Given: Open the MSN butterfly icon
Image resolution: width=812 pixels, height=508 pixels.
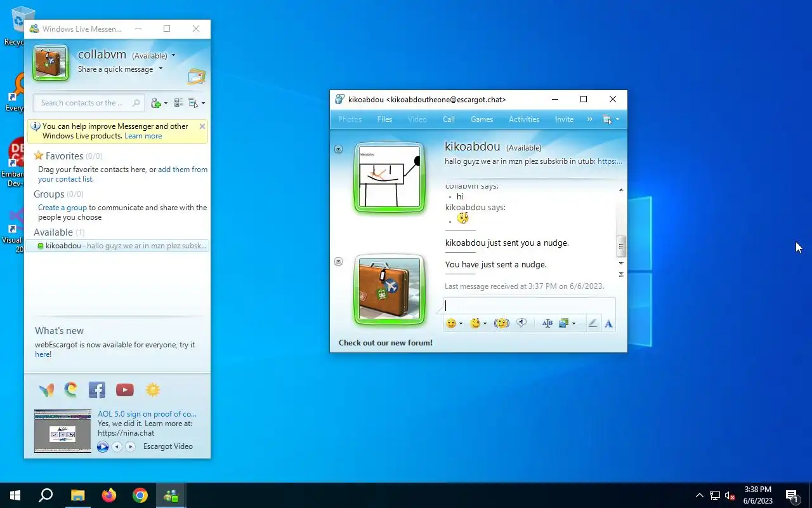Looking at the screenshot, I should click(x=46, y=390).
